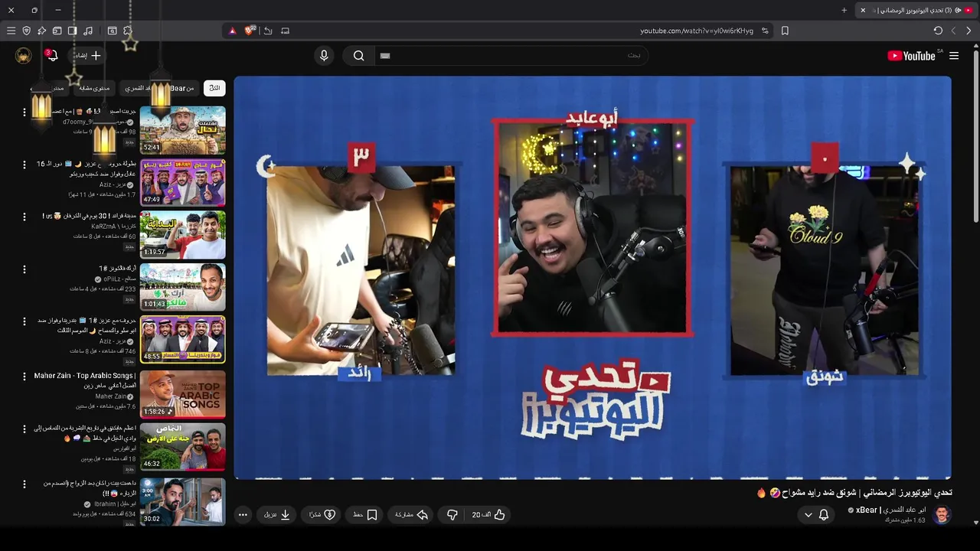Viewport: 980px width, 551px height.
Task: Open options menu for 48:55 Aziz video
Action: (24, 321)
